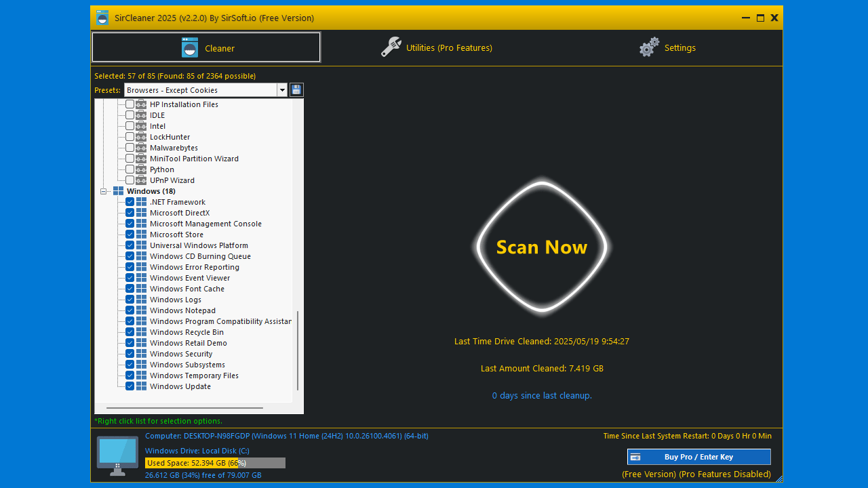Click the card icon on Buy Pro button

coord(635,457)
